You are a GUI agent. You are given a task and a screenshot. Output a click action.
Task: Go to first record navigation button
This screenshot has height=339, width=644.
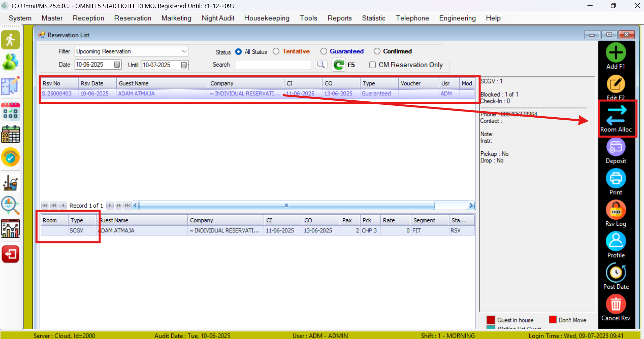[x=45, y=205]
